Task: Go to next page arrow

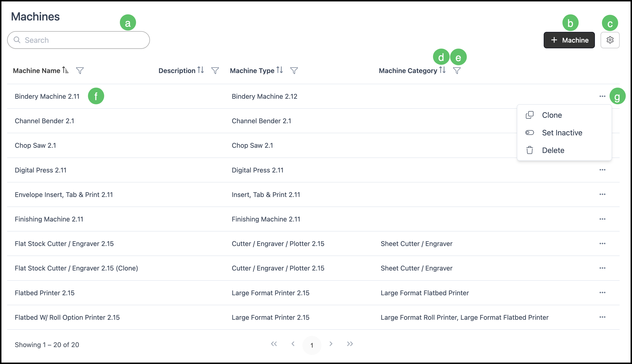Action: (331, 344)
